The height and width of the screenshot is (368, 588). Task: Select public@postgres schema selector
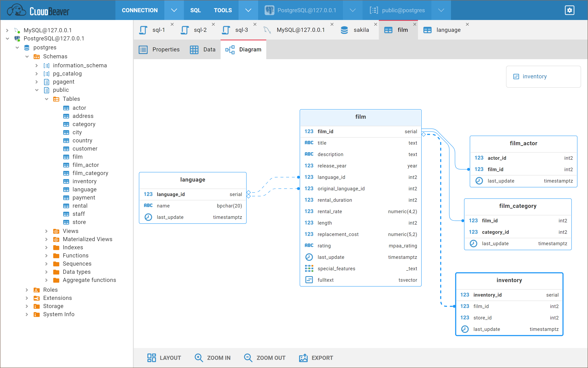(x=403, y=10)
